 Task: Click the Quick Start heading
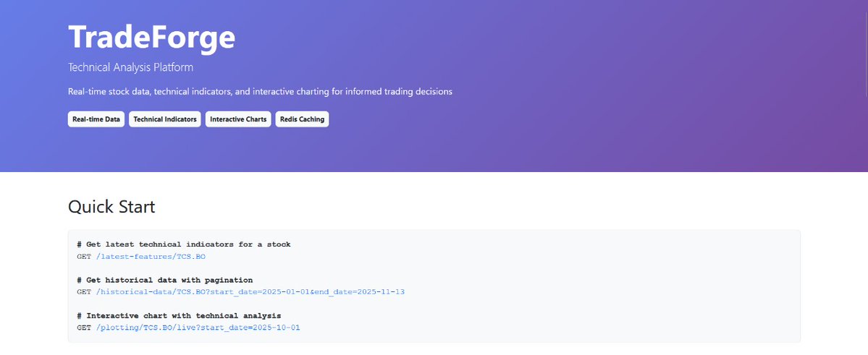[111, 207]
